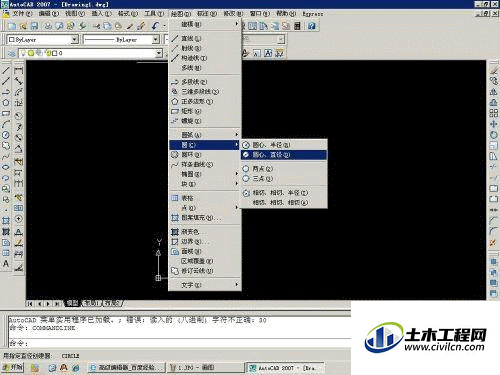Open the 标注 (Dimension) menu
The width and height of the screenshot is (500, 375).
coord(207,14)
